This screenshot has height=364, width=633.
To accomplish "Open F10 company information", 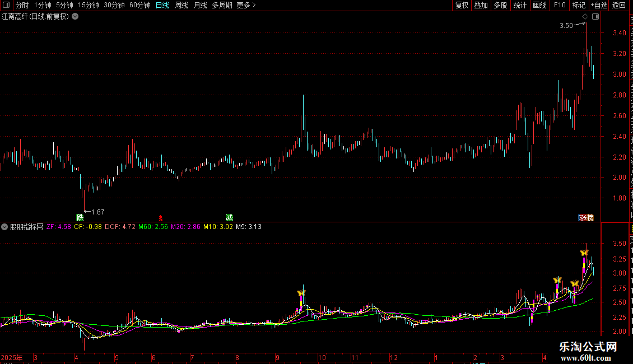I will click(560, 5).
